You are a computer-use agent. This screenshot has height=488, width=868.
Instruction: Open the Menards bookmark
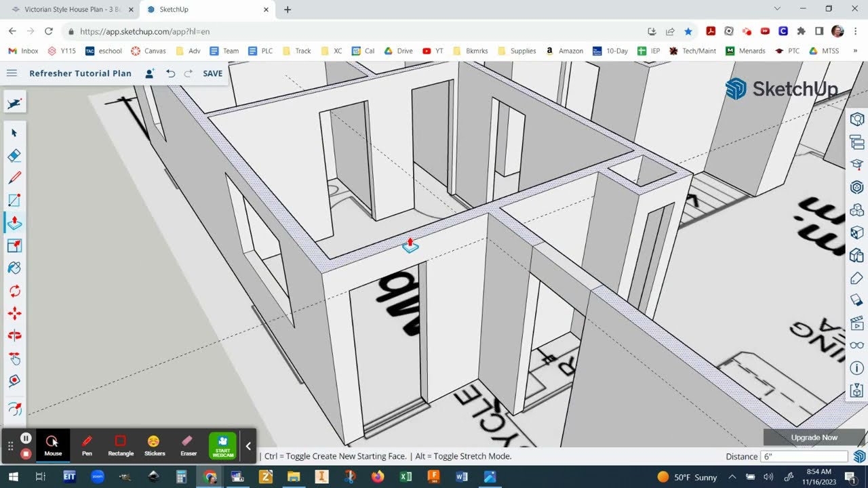pyautogui.click(x=745, y=51)
